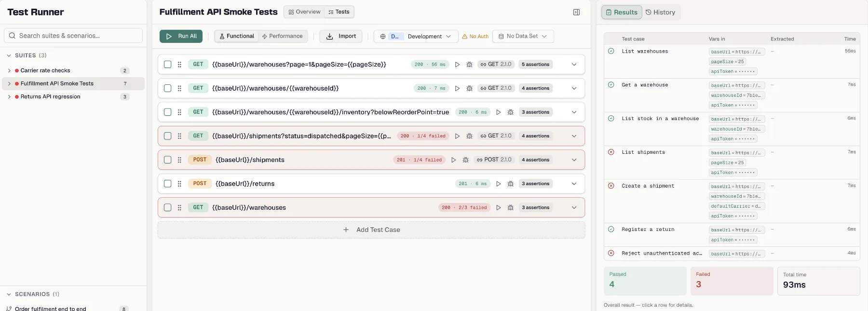Screen dimensions: 868x311
Task: Run the inventory belowReorderPoint test
Action: pyautogui.click(x=499, y=112)
